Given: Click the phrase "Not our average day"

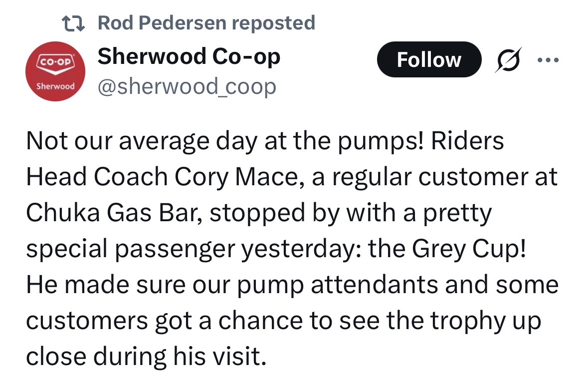Looking at the screenshot, I should [119, 141].
